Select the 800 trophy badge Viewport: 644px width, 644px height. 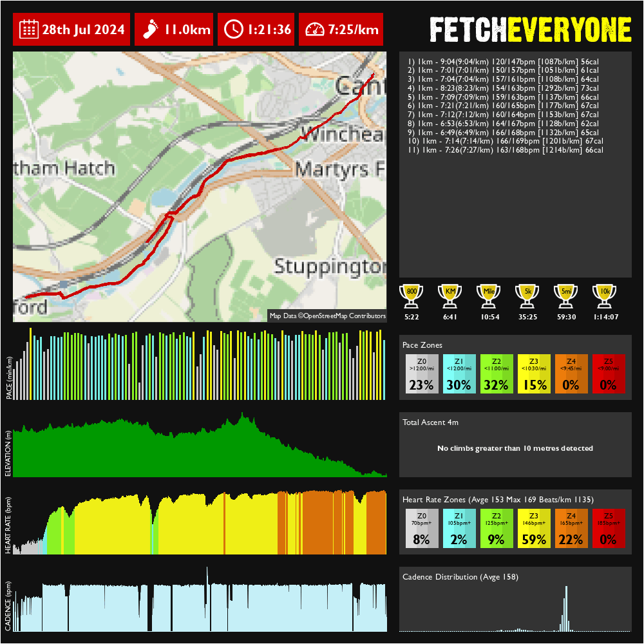click(411, 294)
